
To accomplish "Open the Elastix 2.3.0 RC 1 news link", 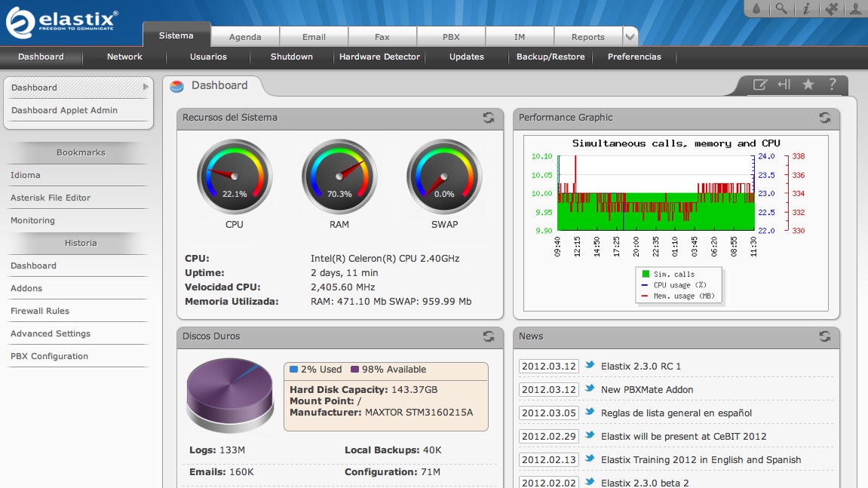I will pyautogui.click(x=641, y=366).
